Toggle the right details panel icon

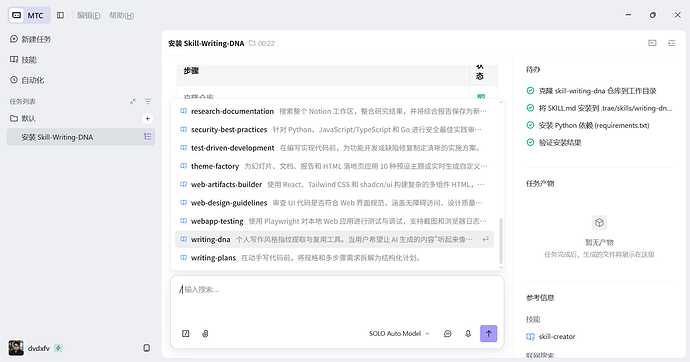(x=672, y=43)
